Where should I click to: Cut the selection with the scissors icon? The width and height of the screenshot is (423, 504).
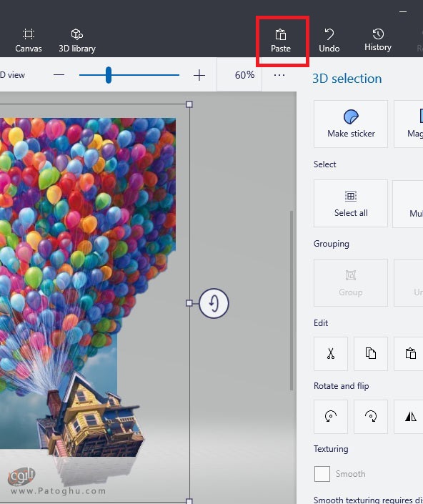point(331,354)
